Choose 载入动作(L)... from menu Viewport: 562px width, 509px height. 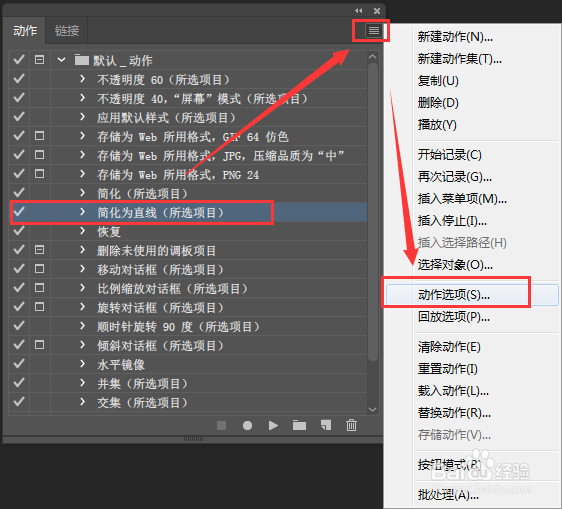[x=453, y=391]
